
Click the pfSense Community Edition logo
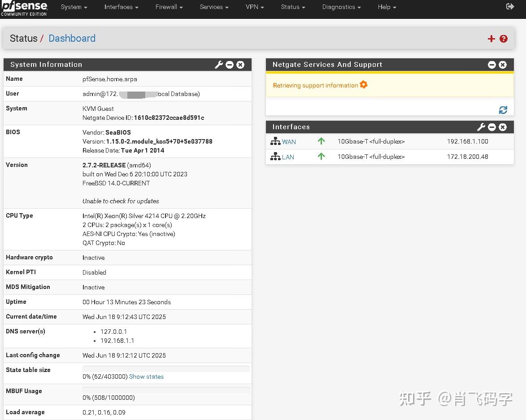25,9
